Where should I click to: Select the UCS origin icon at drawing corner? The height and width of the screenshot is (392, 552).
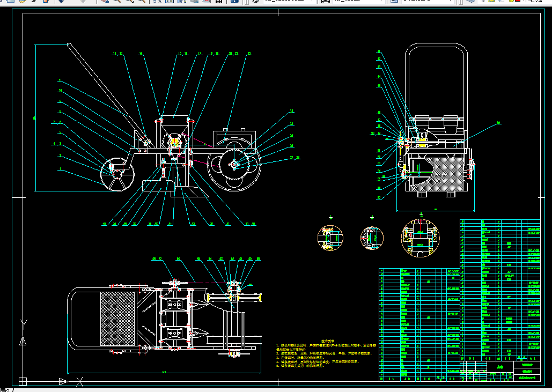click(23, 381)
